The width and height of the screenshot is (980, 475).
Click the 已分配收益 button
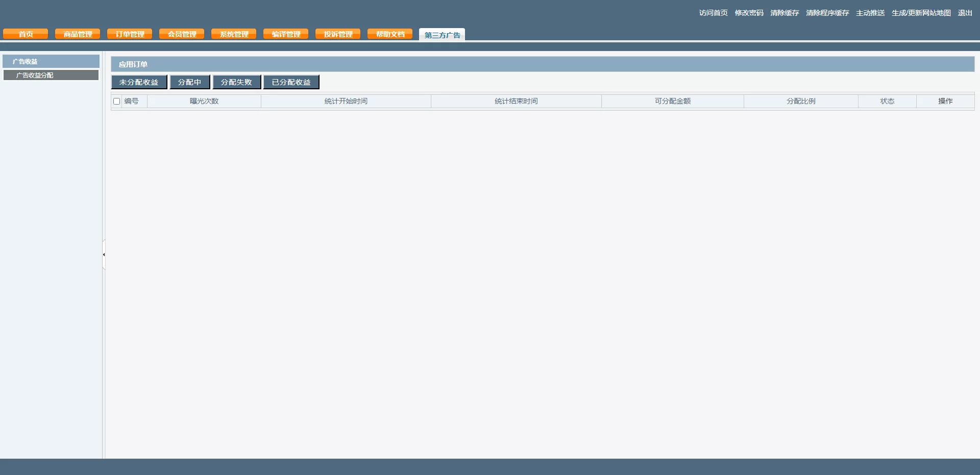pyautogui.click(x=291, y=82)
